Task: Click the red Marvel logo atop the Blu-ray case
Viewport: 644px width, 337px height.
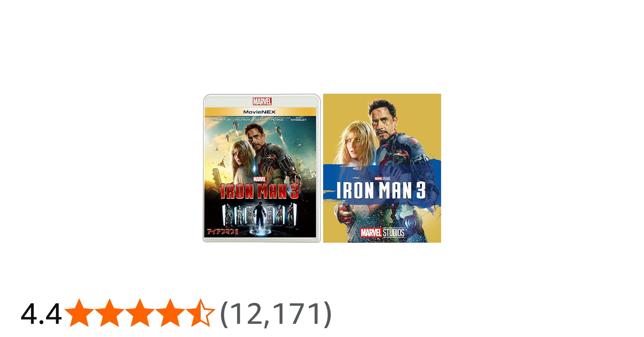Action: click(x=262, y=101)
